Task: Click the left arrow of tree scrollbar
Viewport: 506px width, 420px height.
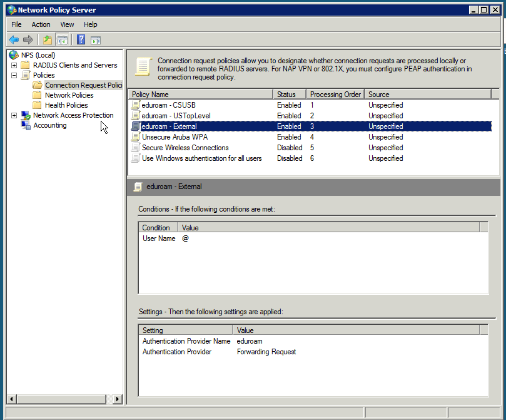Action: (12, 399)
